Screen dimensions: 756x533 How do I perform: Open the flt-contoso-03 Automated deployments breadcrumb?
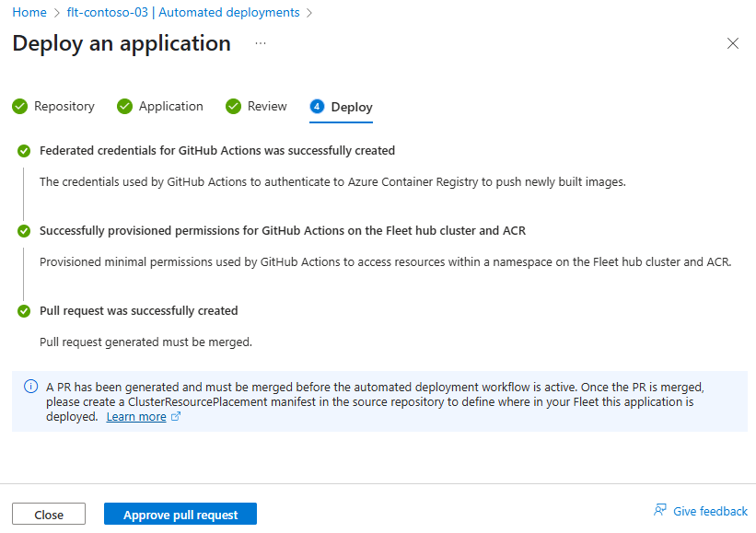(x=183, y=13)
